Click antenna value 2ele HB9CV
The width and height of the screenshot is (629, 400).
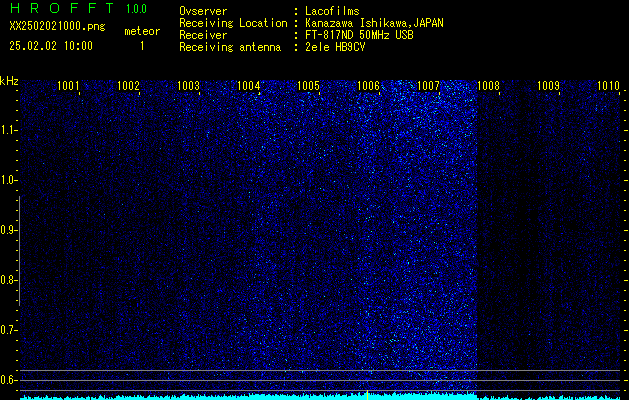(x=335, y=47)
